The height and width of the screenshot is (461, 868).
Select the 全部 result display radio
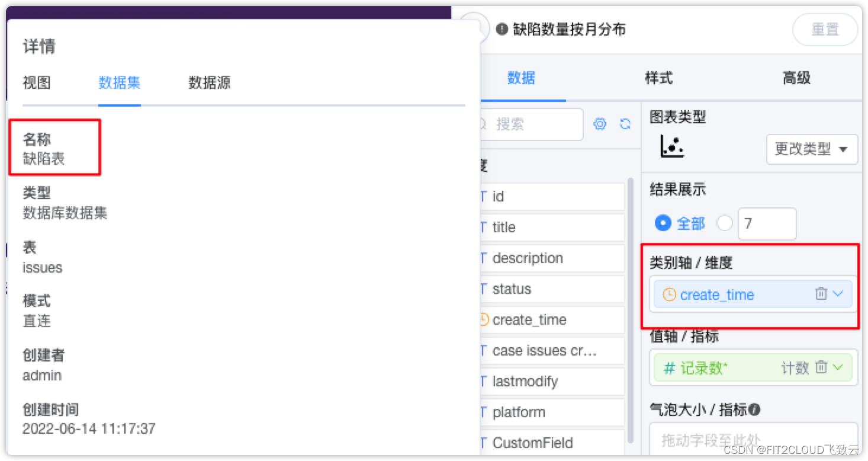(x=663, y=223)
